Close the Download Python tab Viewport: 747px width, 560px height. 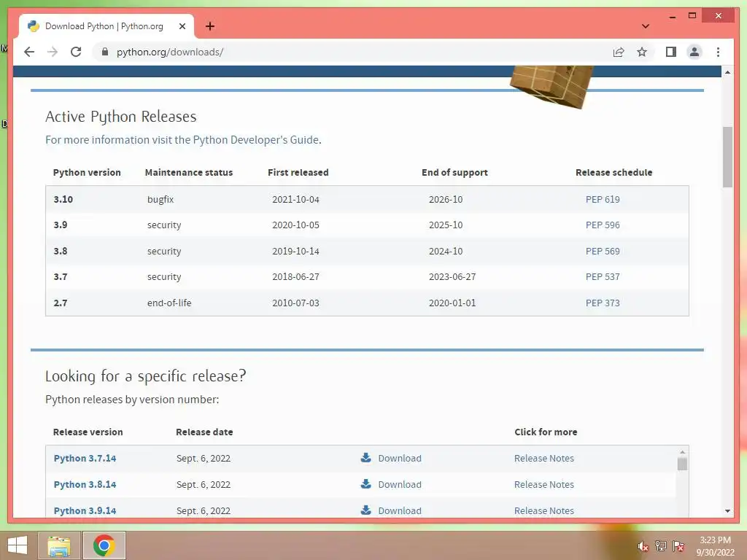click(182, 26)
